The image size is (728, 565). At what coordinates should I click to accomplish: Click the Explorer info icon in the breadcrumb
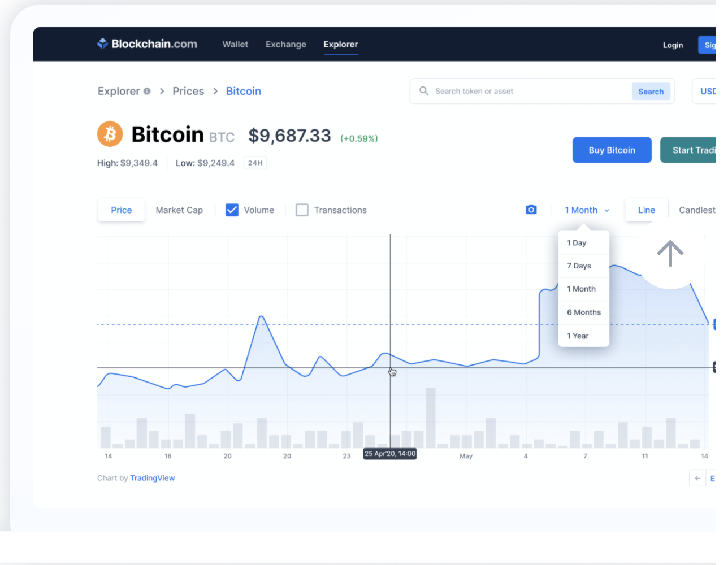[x=147, y=90]
